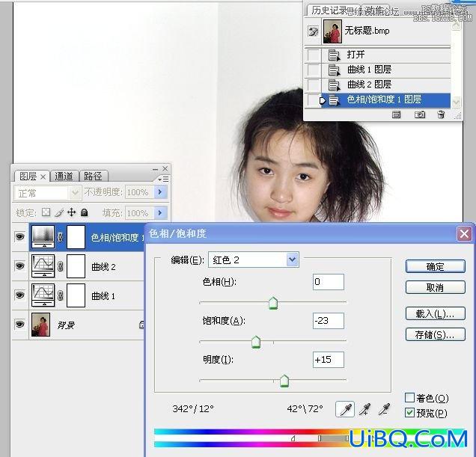The image size is (476, 457).
Task: Select the add-to-sample eyedropper with plus sign
Action: [364, 409]
